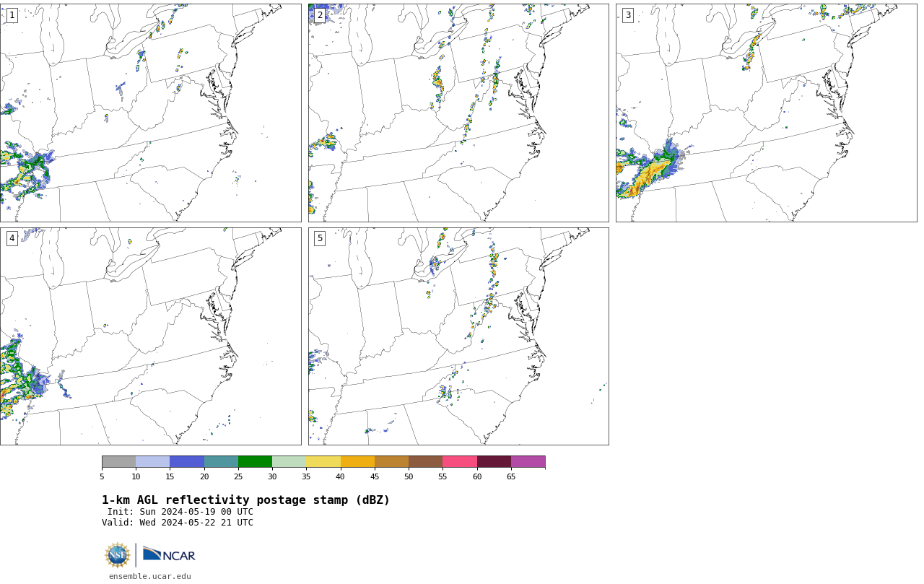Open ensemble member 1 reflectivity map
Viewport: 924px width, 584px height.
pyautogui.click(x=150, y=113)
